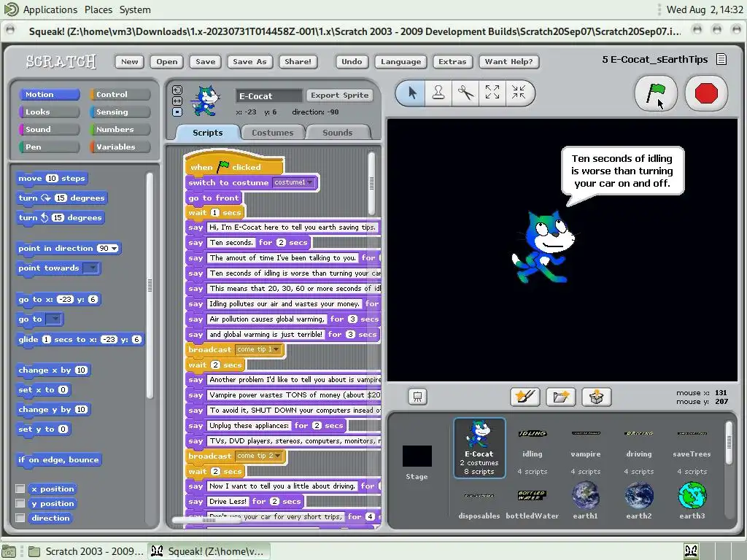Select the duplicate stamp tool

[x=438, y=93]
